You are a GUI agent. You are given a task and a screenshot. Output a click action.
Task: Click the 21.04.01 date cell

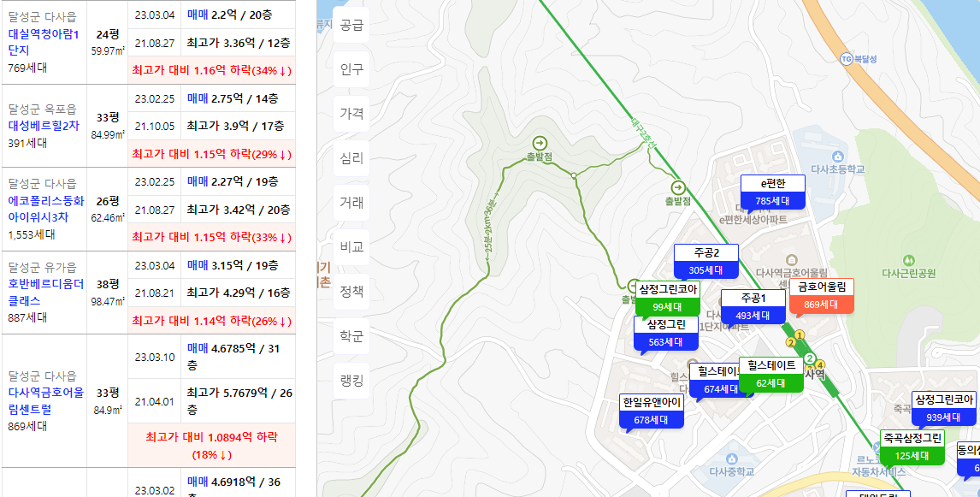[155, 400]
